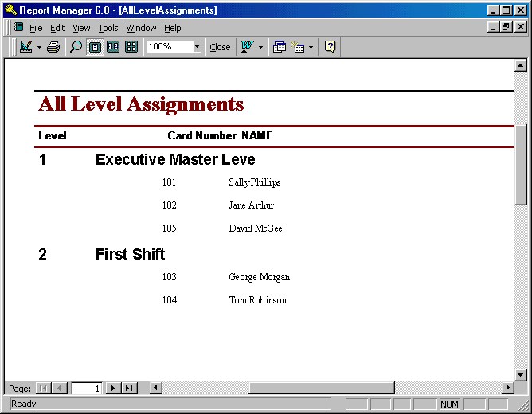
Task: Click the Design View icon
Action: [25, 47]
